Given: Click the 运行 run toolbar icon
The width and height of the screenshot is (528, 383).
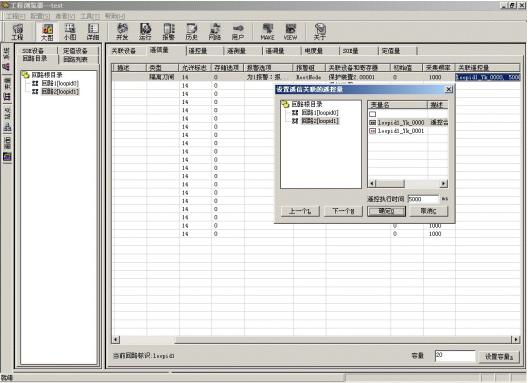Looking at the screenshot, I should [x=145, y=32].
